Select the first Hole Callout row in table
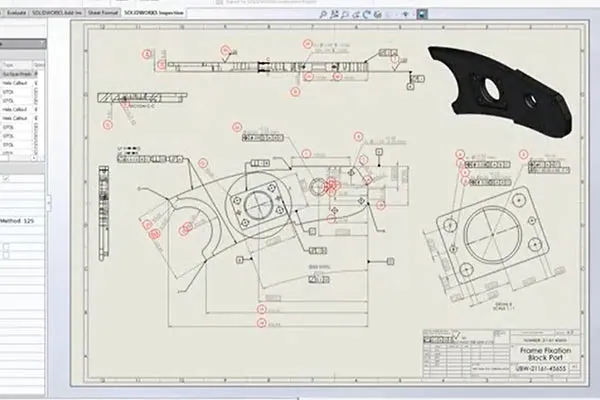The width and height of the screenshot is (600, 400). click(18, 83)
